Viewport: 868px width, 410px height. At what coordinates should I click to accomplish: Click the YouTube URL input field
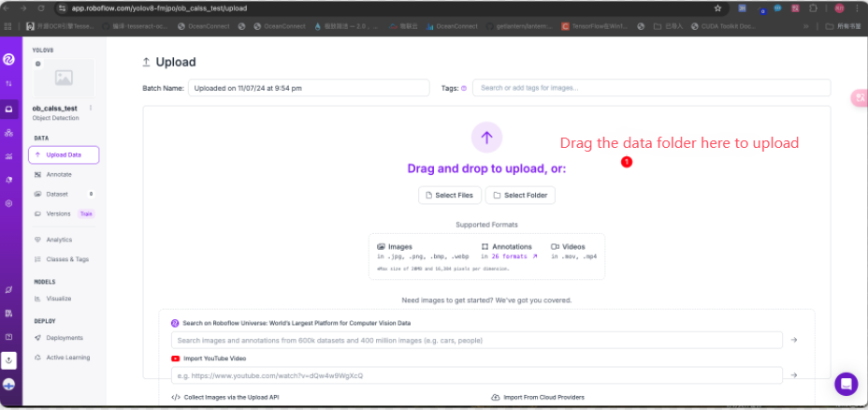pos(477,375)
